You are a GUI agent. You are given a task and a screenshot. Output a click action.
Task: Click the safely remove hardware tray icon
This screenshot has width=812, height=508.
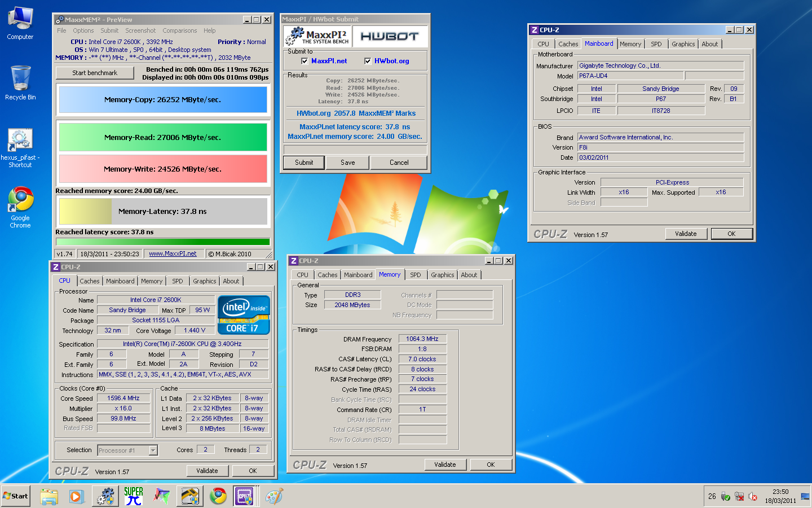(726, 497)
